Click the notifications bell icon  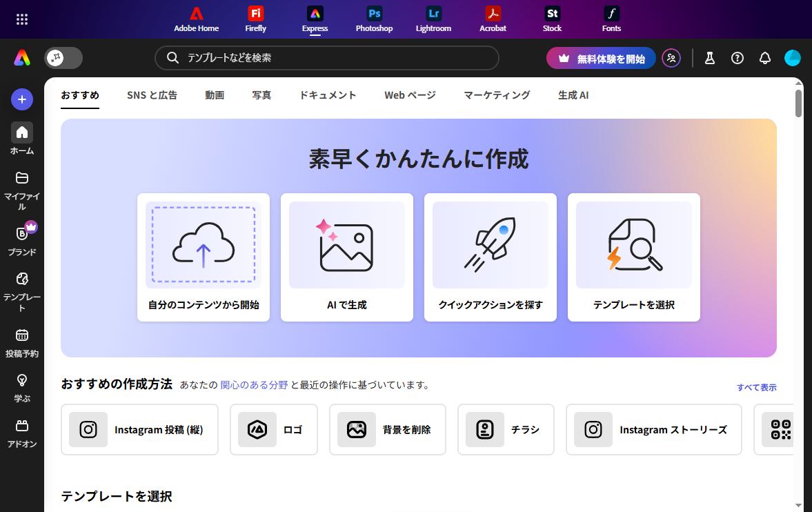tap(764, 58)
